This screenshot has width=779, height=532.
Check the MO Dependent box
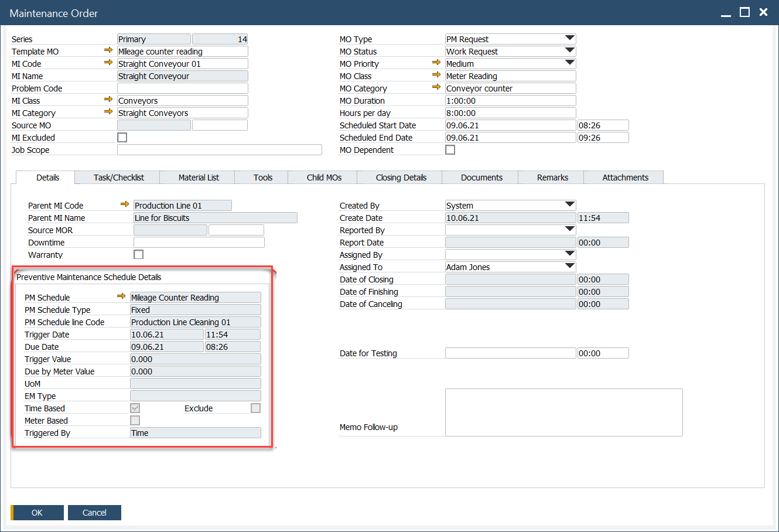(x=450, y=149)
